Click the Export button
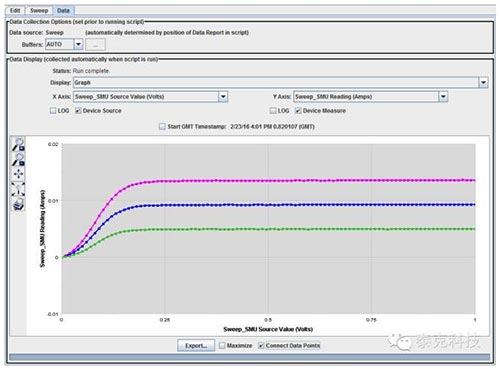 [x=196, y=346]
